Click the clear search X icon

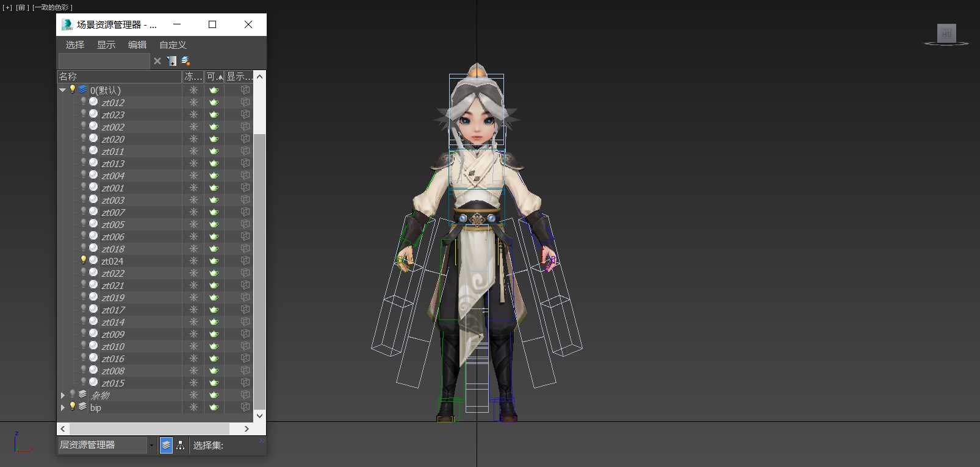click(157, 61)
